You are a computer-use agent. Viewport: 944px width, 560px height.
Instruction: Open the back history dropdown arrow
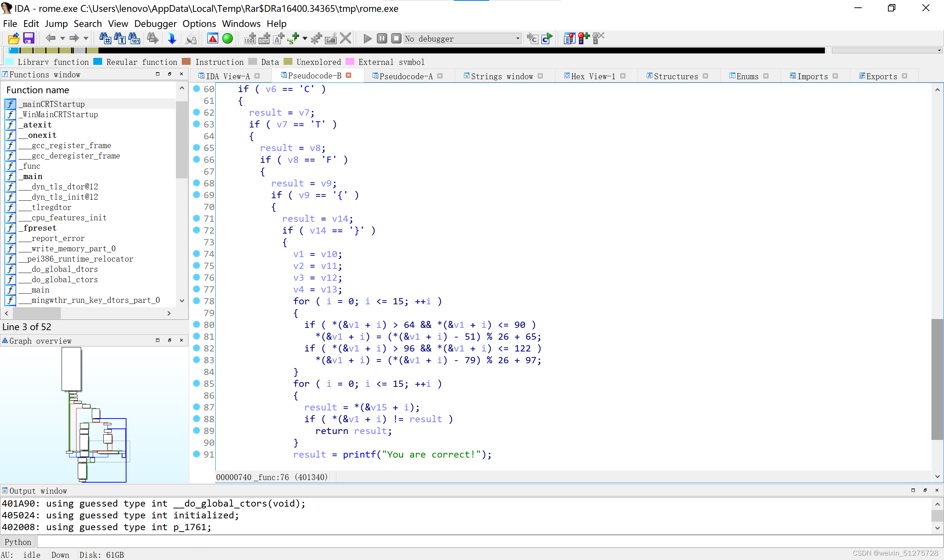(63, 38)
